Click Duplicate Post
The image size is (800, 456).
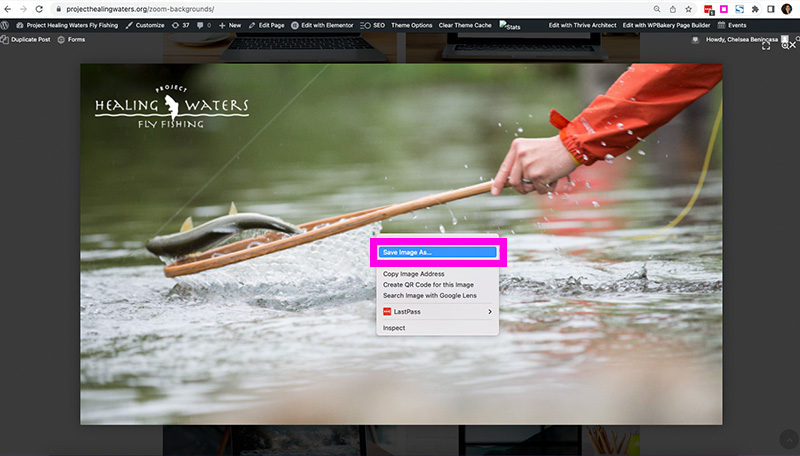coord(26,39)
